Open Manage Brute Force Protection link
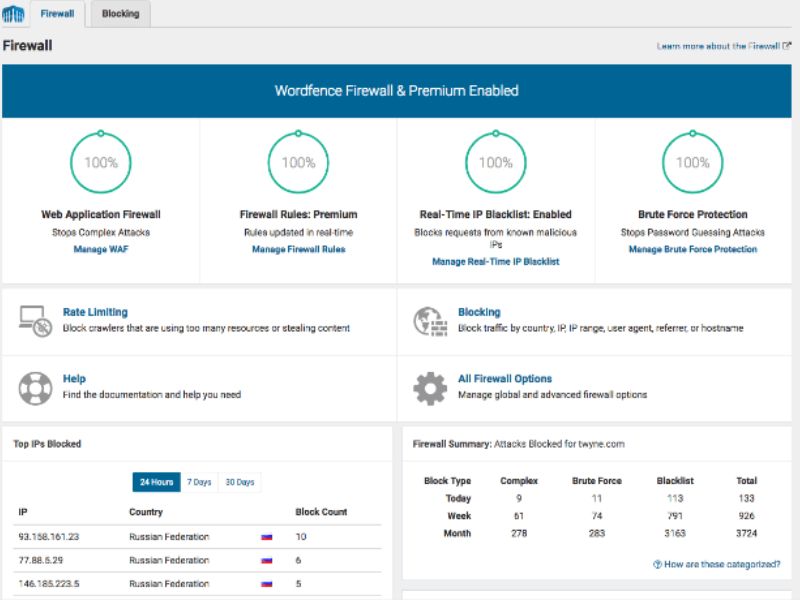Image resolution: width=800 pixels, height=602 pixels. [x=692, y=249]
